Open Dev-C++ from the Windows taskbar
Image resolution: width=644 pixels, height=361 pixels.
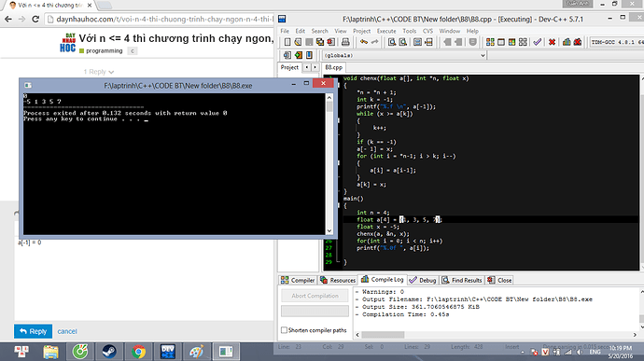(168, 352)
